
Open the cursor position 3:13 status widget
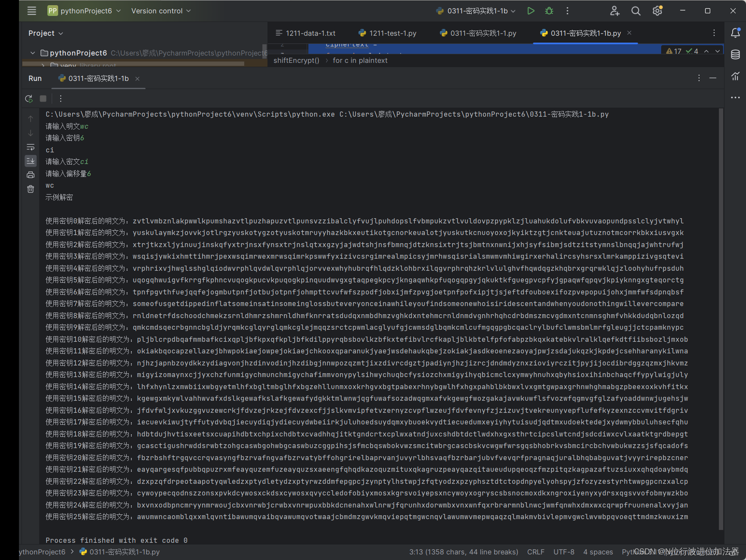tap(463, 552)
